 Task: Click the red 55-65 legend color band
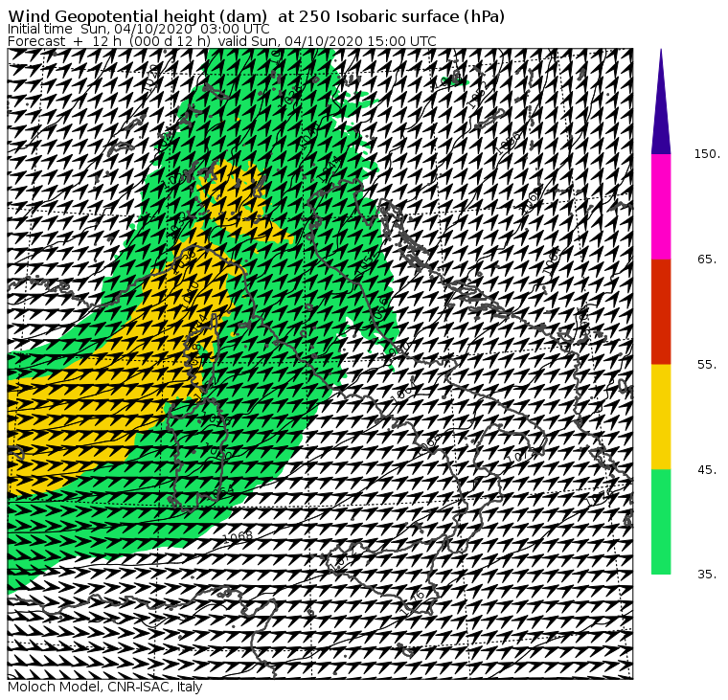point(661,311)
